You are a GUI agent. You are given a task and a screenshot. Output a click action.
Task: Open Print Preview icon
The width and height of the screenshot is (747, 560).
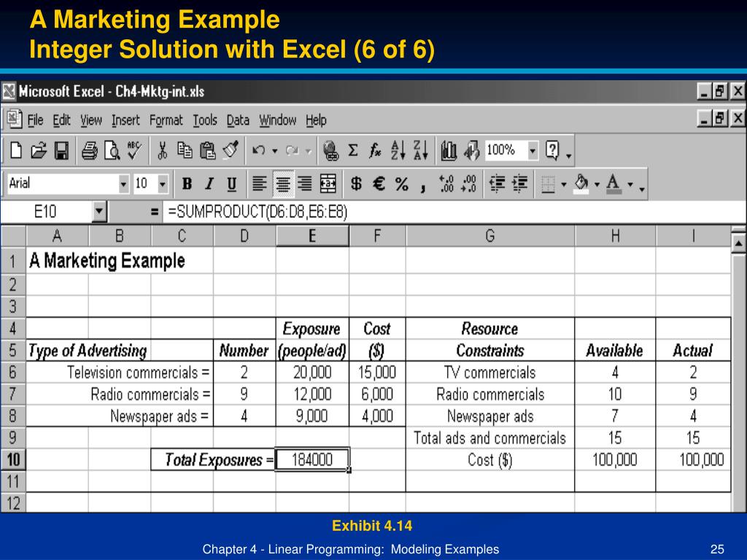[112, 151]
